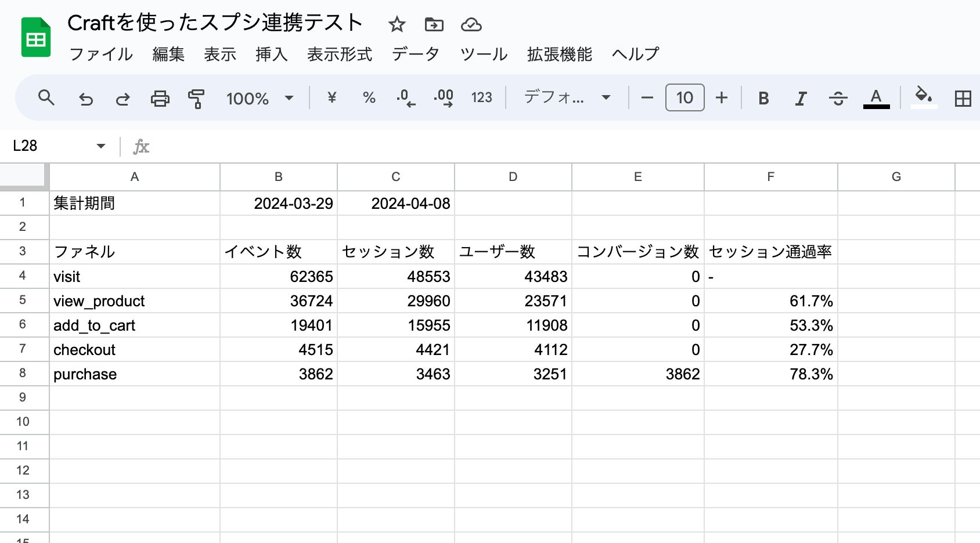The image size is (980, 543).
Task: Toggle bold formatting
Action: [763, 98]
